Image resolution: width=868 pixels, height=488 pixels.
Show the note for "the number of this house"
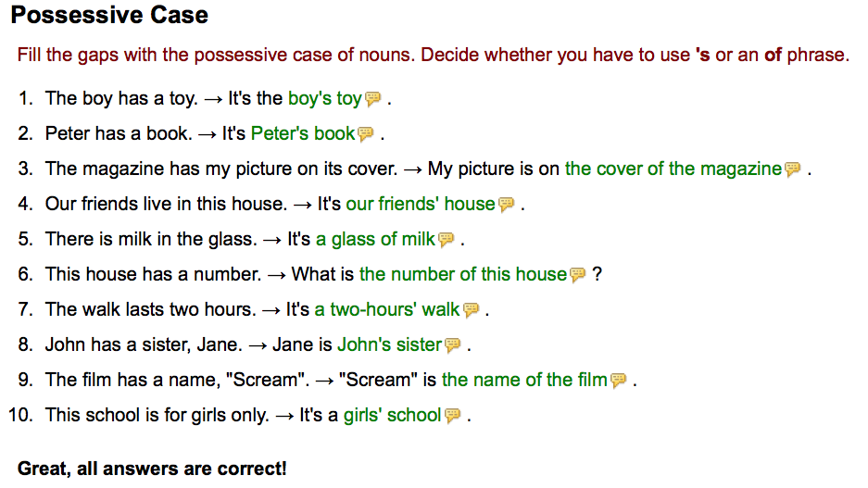click(x=577, y=275)
